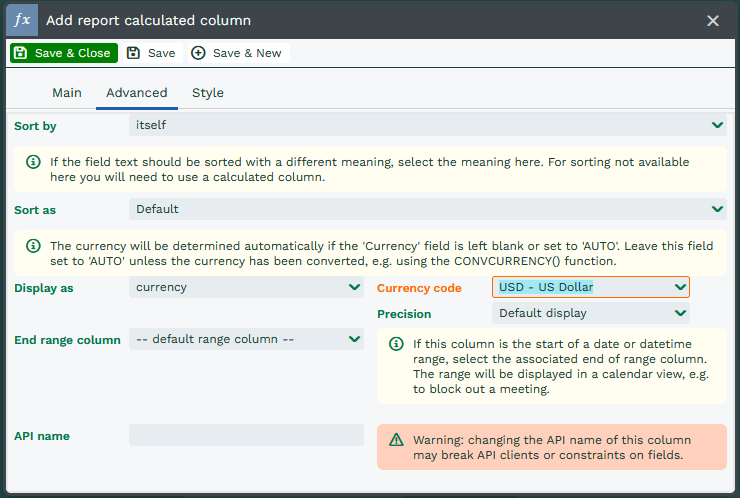Select the Advanced tab
740x498 pixels.
pos(137,93)
